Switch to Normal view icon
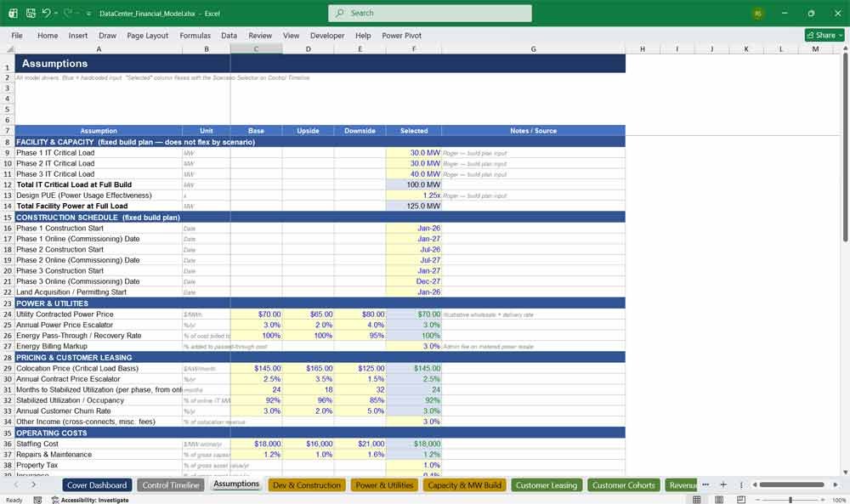The image size is (850, 504). pyautogui.click(x=697, y=500)
